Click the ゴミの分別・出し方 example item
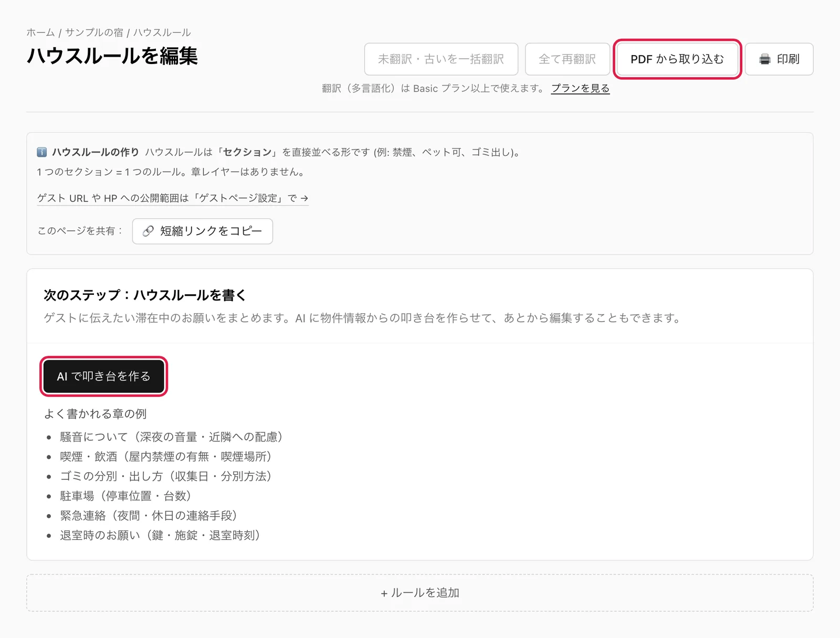Image resolution: width=840 pixels, height=638 pixels. (165, 476)
